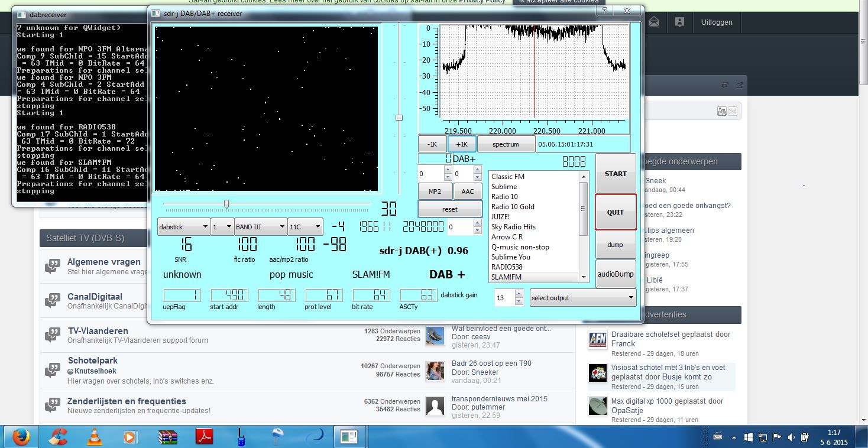Click the station list scrollbar down arrow
The width and height of the screenshot is (868, 448).
(584, 277)
